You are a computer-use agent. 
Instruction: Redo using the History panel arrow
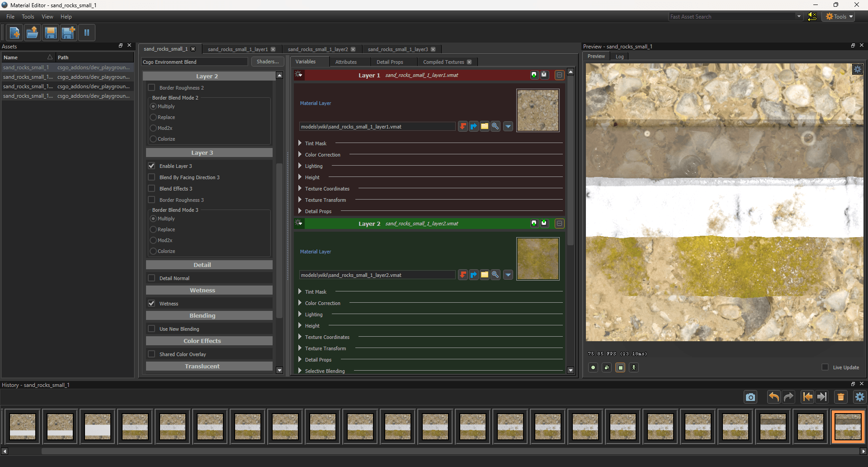point(788,397)
